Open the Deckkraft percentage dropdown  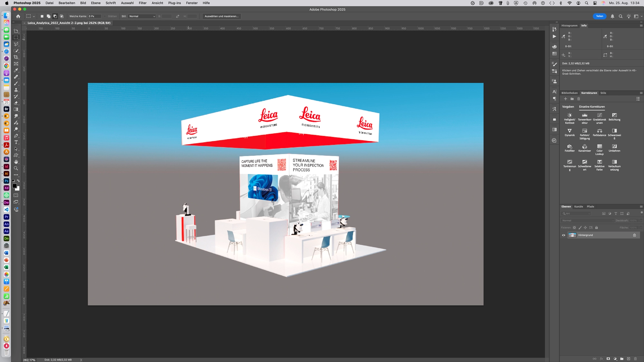point(640,220)
